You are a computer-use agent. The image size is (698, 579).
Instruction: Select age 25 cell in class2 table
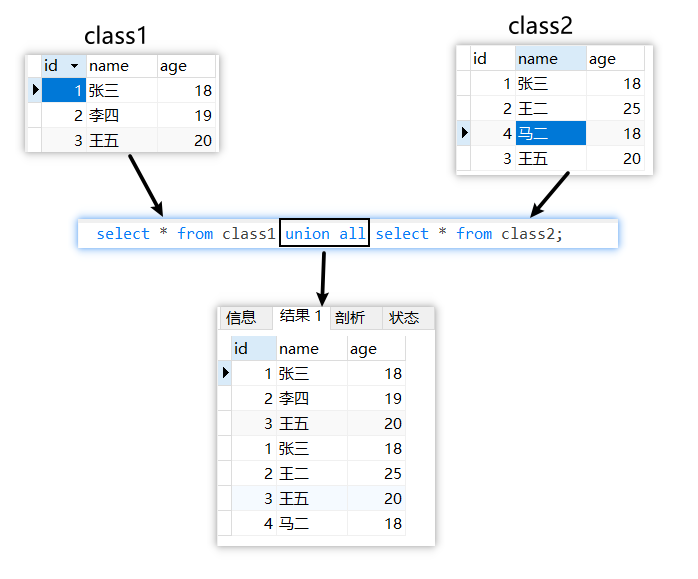coord(615,108)
